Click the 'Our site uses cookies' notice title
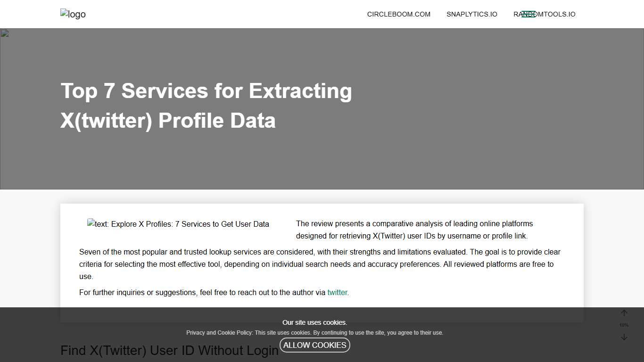Screen dimensions: 644x362 [314, 322]
